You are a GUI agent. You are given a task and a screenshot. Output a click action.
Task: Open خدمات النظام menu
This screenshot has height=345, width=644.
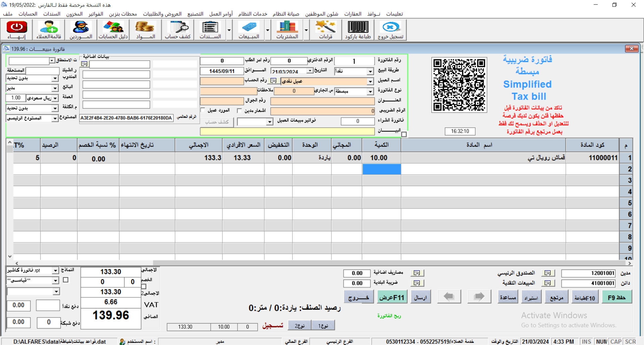click(253, 14)
